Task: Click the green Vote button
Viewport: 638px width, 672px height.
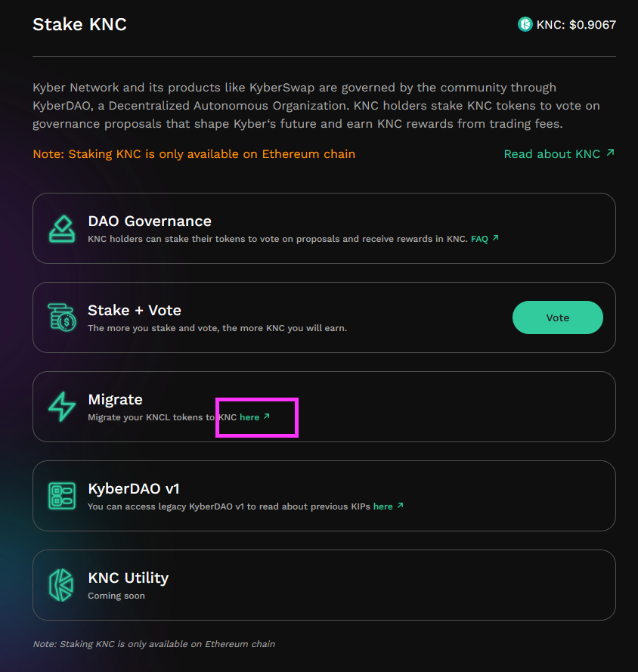Action: (557, 317)
